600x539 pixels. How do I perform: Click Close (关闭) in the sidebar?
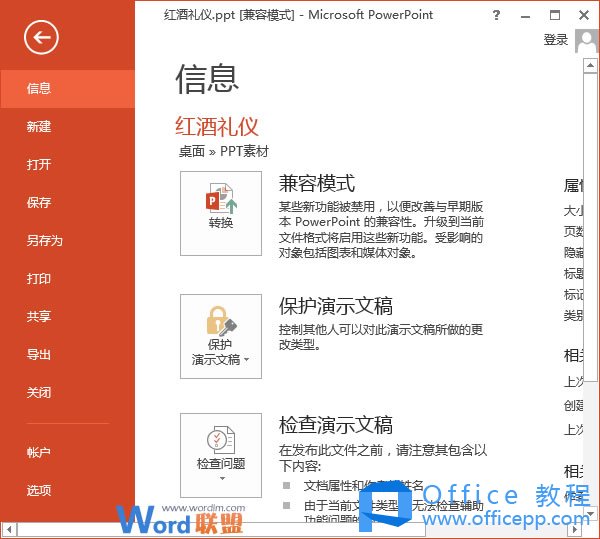(40, 393)
